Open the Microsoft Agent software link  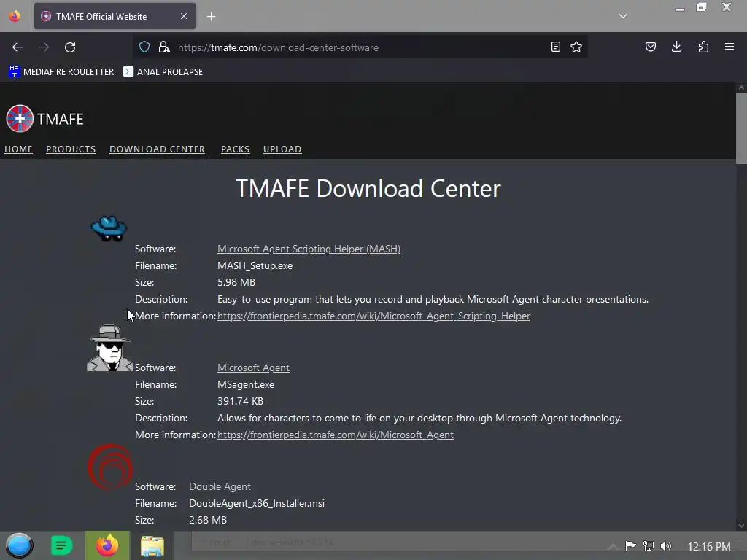pyautogui.click(x=253, y=367)
